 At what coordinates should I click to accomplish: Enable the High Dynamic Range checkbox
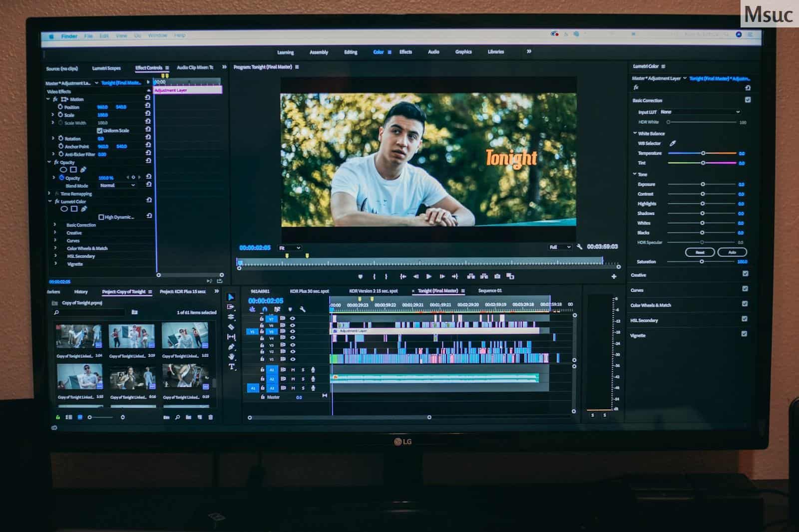[101, 217]
